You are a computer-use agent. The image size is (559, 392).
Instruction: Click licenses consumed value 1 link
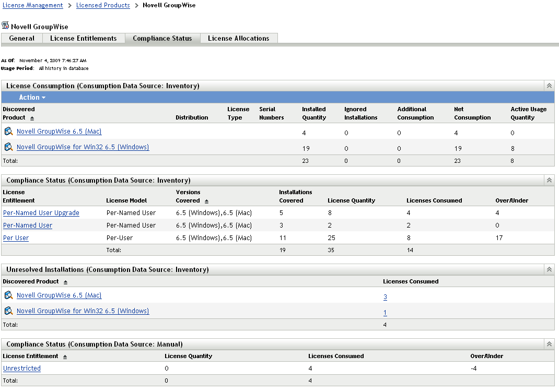(385, 313)
